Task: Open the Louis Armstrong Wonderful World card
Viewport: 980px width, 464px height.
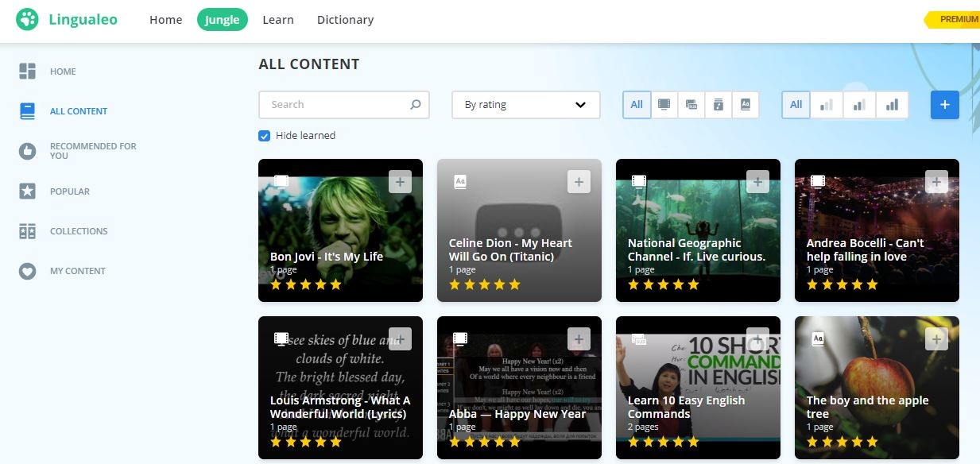Action: click(340, 388)
